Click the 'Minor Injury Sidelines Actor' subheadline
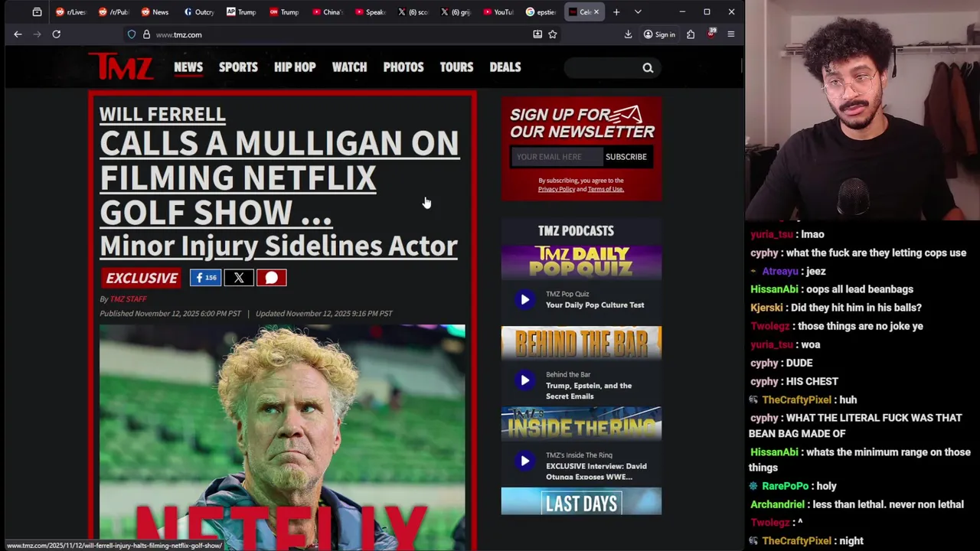980x551 pixels. point(279,246)
